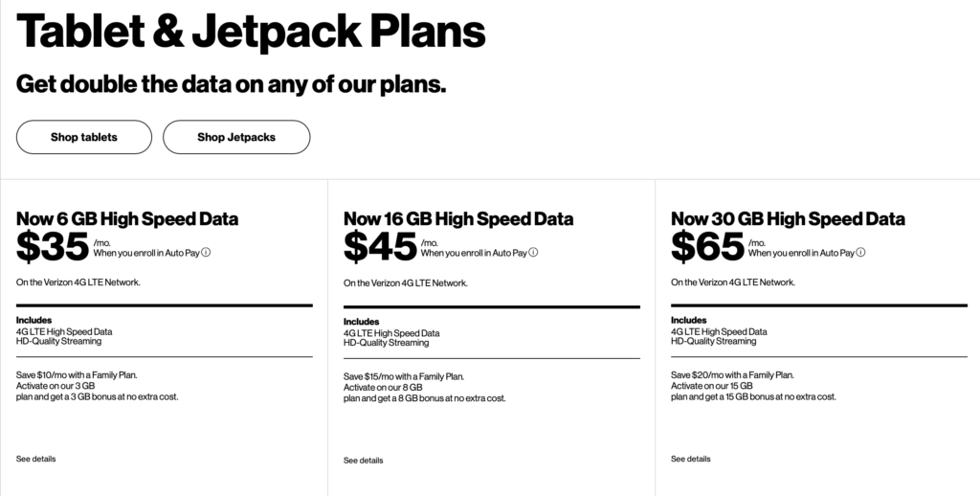This screenshot has width=980, height=496.
Task: Open See details for 6 GB plan
Action: click(x=35, y=459)
